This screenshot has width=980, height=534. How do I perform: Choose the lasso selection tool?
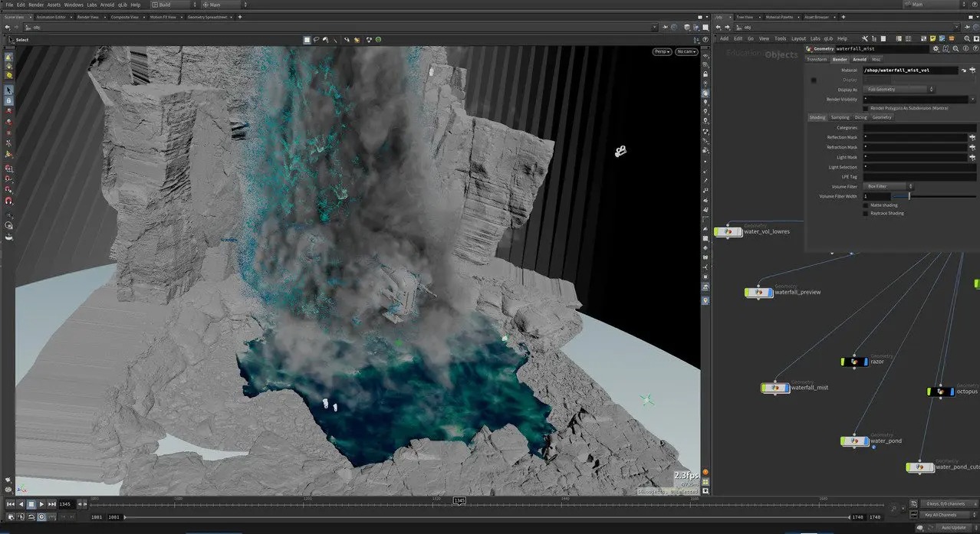(316, 40)
